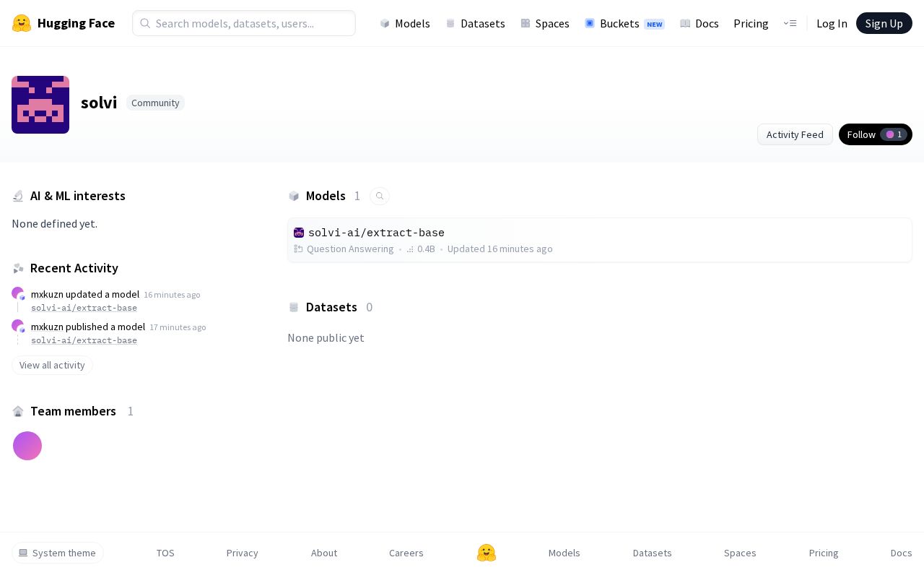Click the Community badge next to solvi
Viewport: 924px width, 578px height.
coord(155,103)
